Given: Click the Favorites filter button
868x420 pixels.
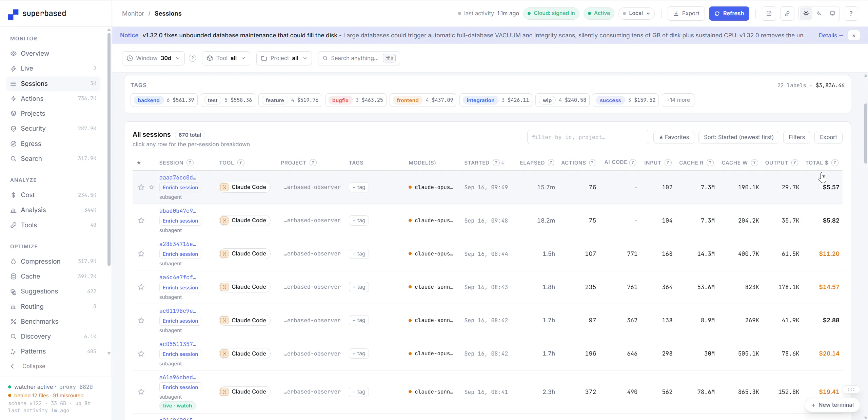Looking at the screenshot, I should tap(674, 137).
